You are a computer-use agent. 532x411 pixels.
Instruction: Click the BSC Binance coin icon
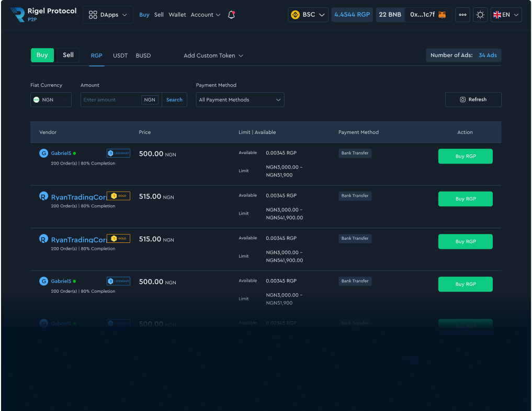[295, 15]
